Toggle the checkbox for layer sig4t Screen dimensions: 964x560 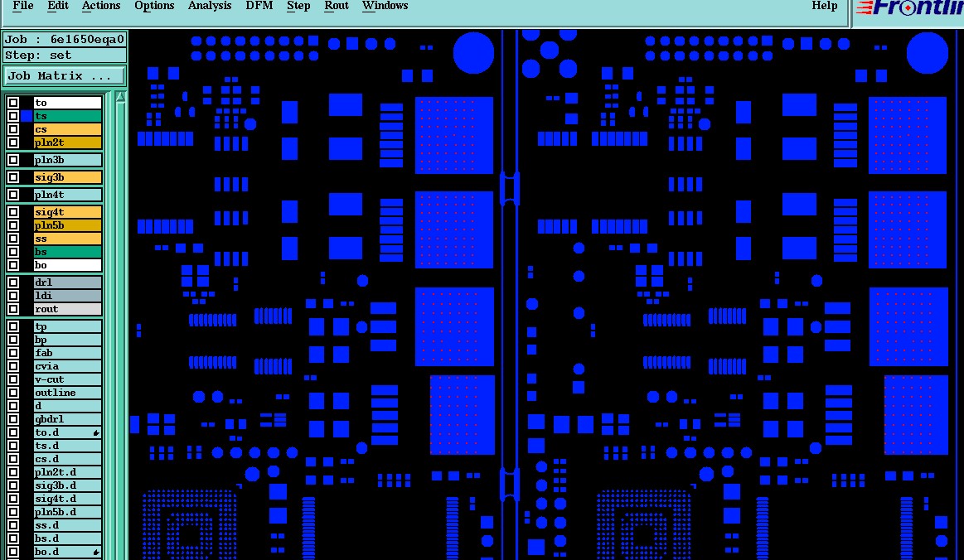[13, 212]
